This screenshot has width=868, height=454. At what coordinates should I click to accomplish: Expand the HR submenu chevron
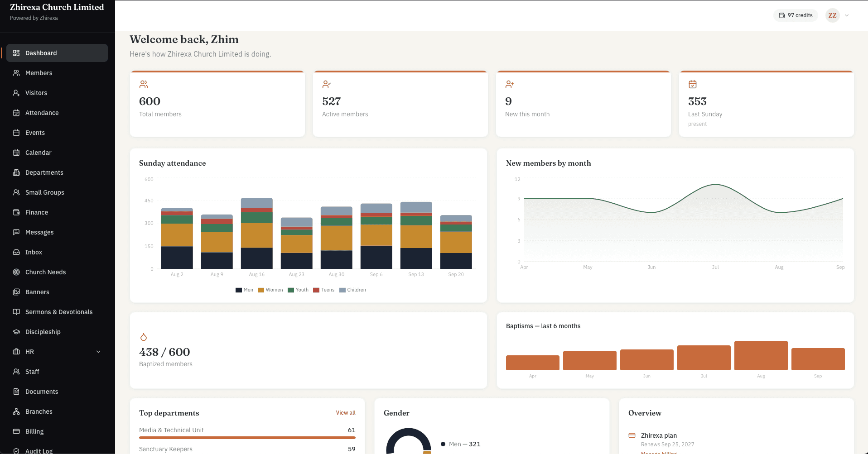(98, 352)
